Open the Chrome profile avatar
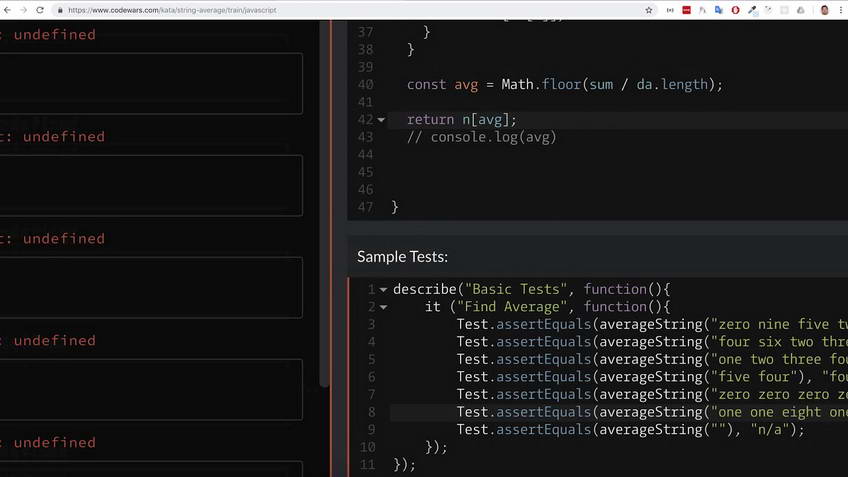 click(824, 10)
